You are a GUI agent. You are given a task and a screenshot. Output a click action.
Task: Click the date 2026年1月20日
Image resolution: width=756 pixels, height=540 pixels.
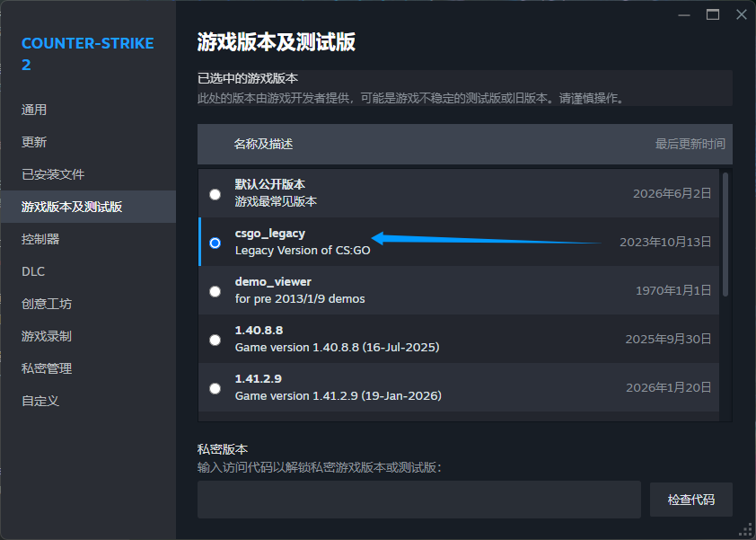pyautogui.click(x=668, y=387)
